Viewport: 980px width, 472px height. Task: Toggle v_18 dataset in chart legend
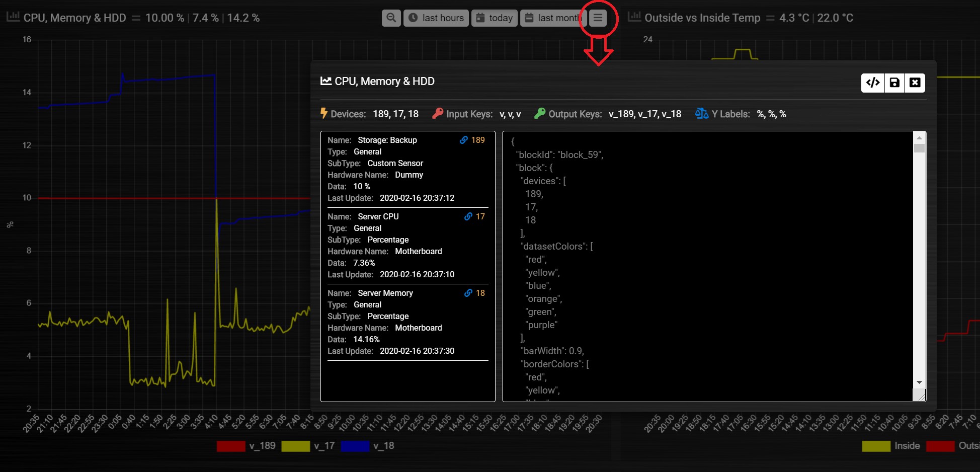tap(368, 446)
